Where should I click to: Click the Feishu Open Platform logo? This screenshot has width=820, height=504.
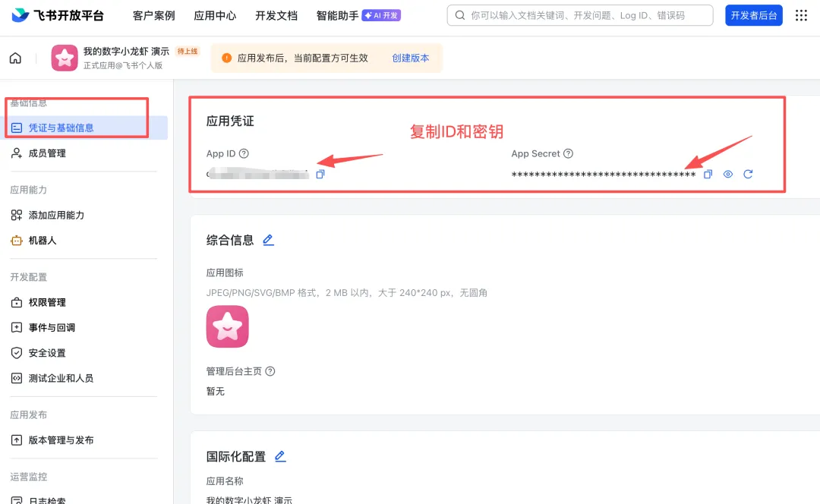pos(58,15)
